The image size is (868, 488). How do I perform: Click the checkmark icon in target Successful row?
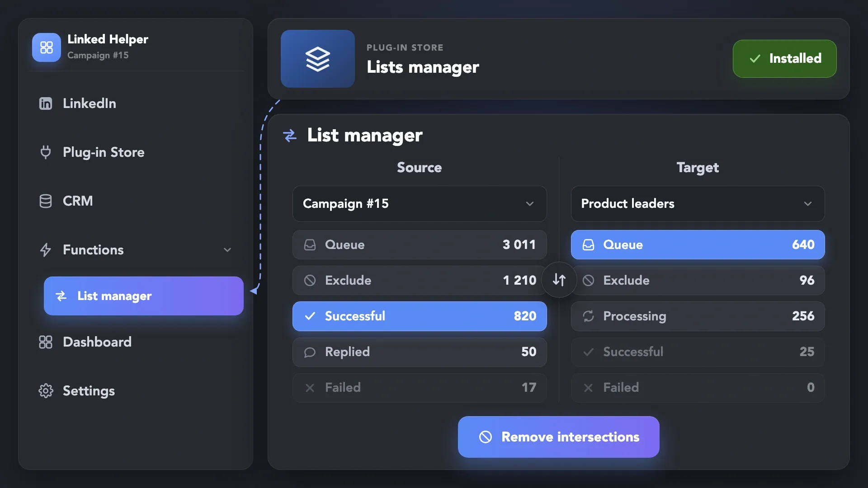589,352
